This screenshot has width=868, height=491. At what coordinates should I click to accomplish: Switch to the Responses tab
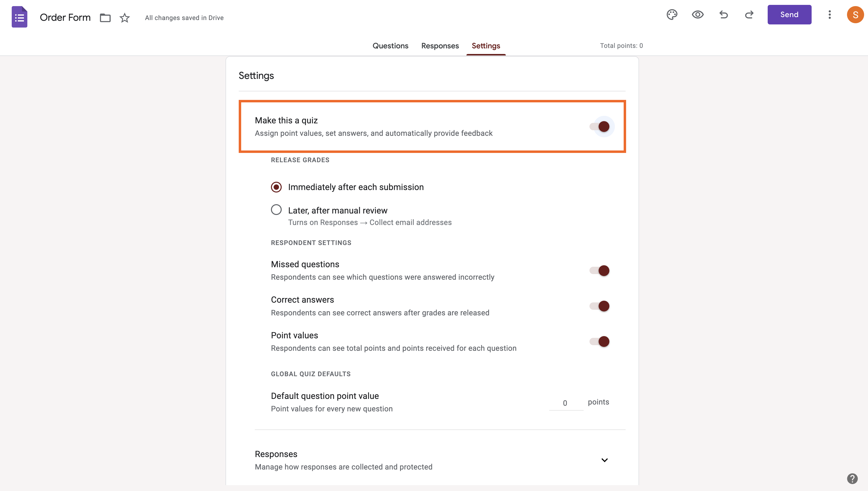(440, 45)
